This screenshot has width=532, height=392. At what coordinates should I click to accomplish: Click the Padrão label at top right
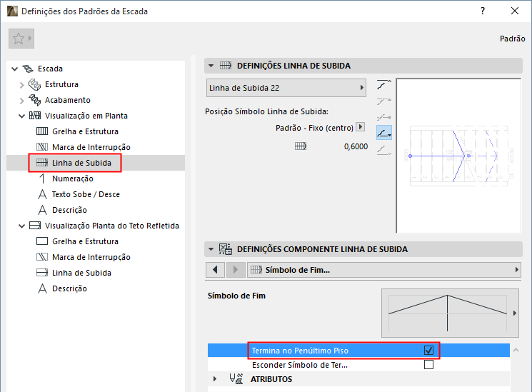(512, 39)
